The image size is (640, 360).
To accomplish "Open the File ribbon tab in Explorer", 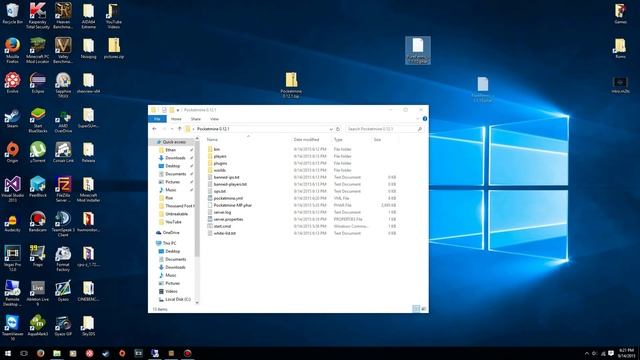I will point(157,119).
